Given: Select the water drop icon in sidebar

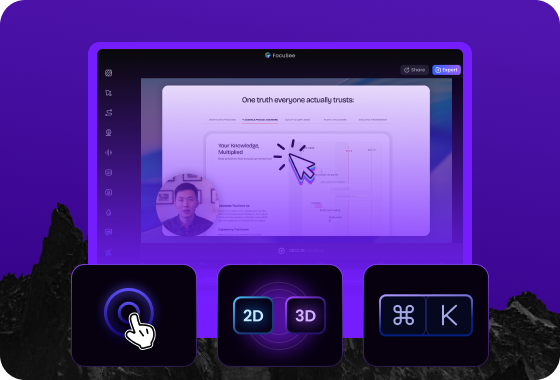Looking at the screenshot, I should click(x=109, y=212).
